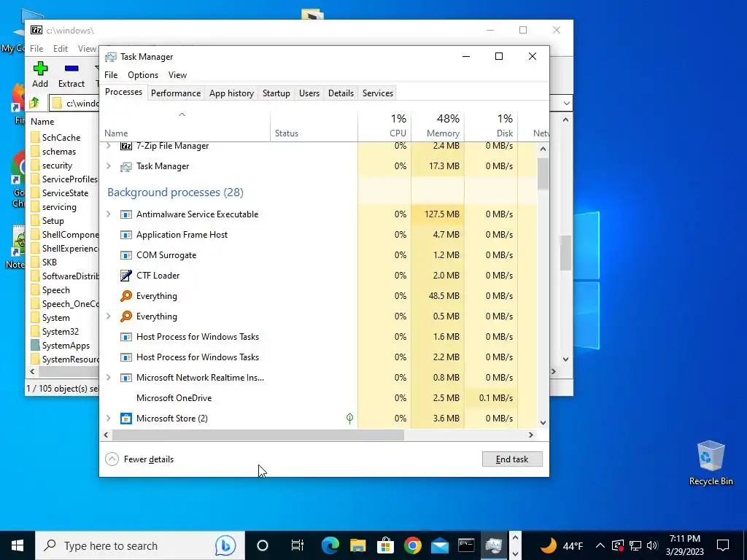Expand Microsoft Network Realtime Inspection process
This screenshot has height=560, width=747.
point(109,378)
